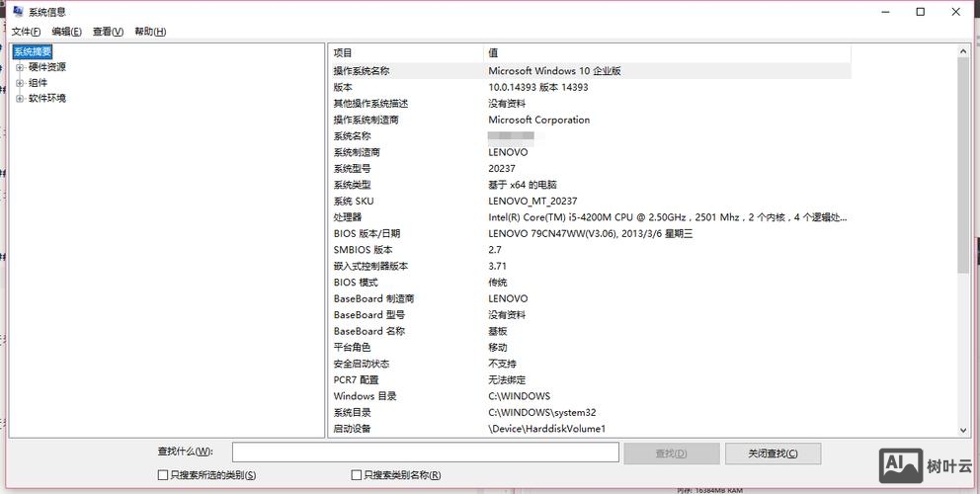Click Microsoft Corporation value
The width and height of the screenshot is (980, 494).
pos(538,120)
